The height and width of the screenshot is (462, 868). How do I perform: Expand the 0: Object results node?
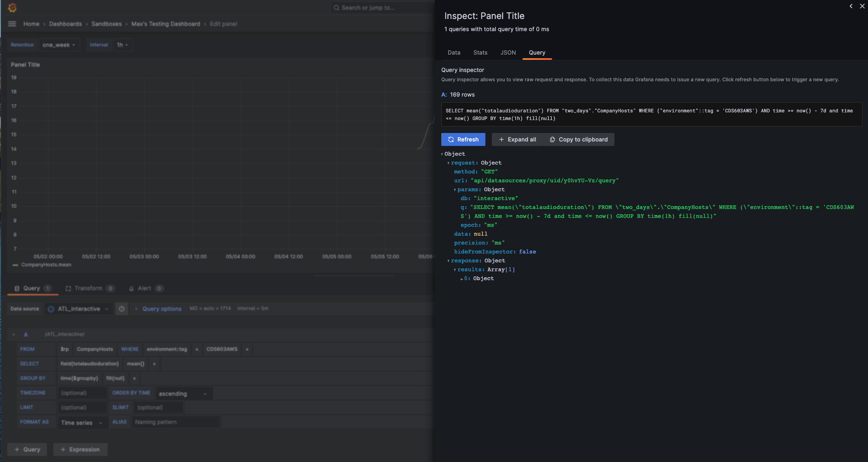pos(462,278)
